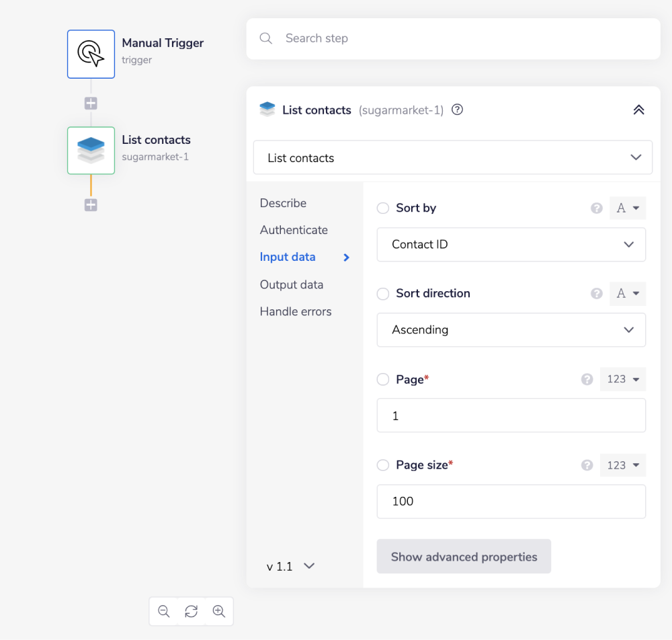672x640 pixels.
Task: Select the List contacts step node icon
Action: pyautogui.click(x=91, y=151)
